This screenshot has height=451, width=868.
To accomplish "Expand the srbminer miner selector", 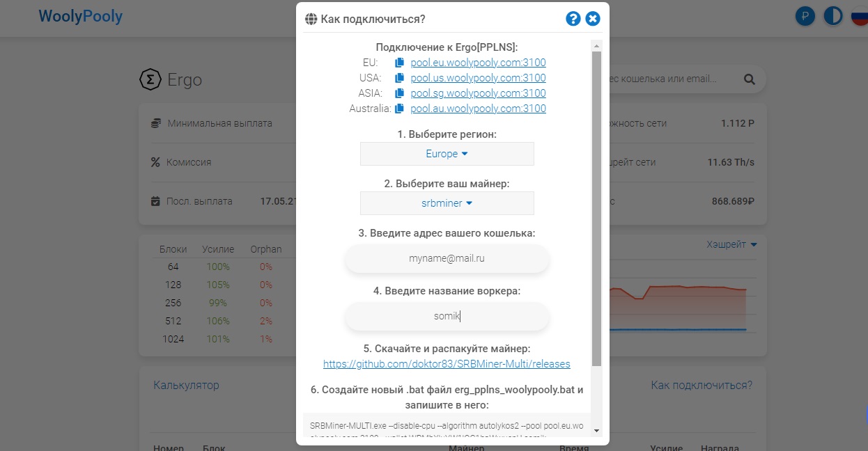I will coord(447,203).
